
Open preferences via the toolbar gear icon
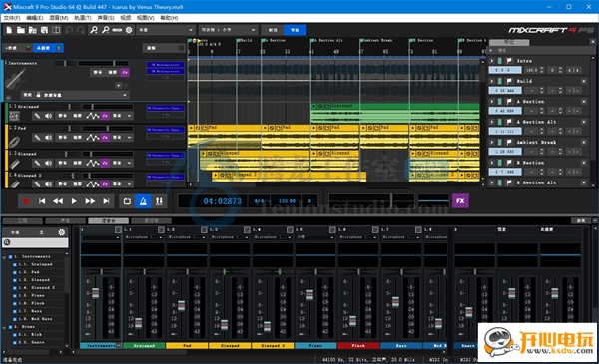(x=129, y=30)
